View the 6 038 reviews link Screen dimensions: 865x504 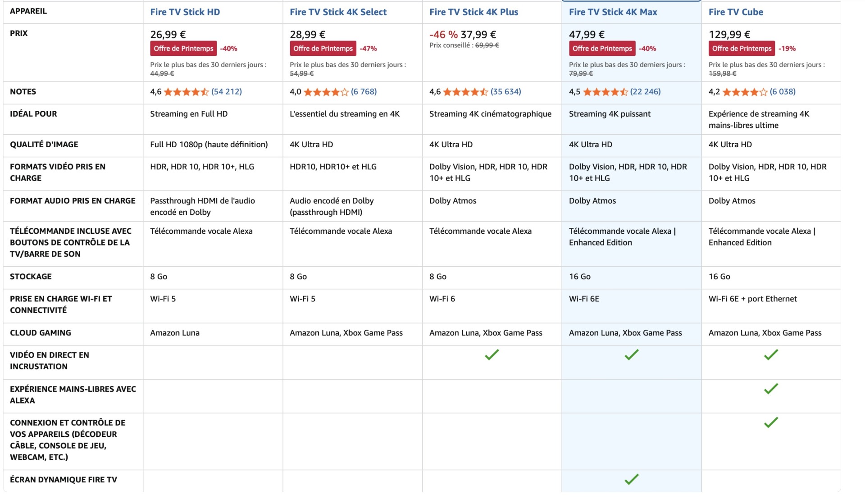(x=783, y=92)
